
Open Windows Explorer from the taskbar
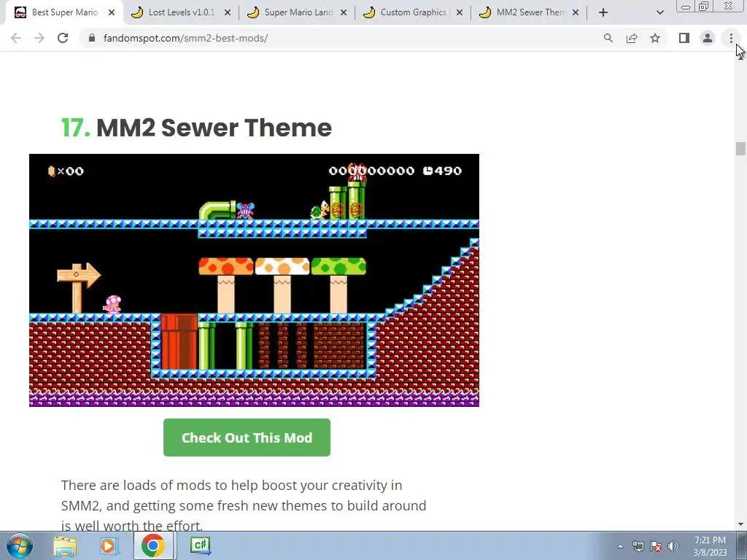[x=65, y=546]
